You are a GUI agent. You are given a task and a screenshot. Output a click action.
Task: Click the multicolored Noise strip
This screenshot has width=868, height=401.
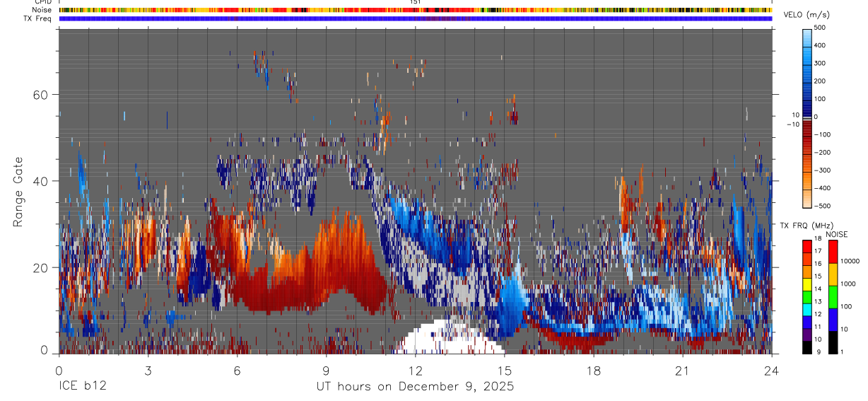(x=415, y=10)
